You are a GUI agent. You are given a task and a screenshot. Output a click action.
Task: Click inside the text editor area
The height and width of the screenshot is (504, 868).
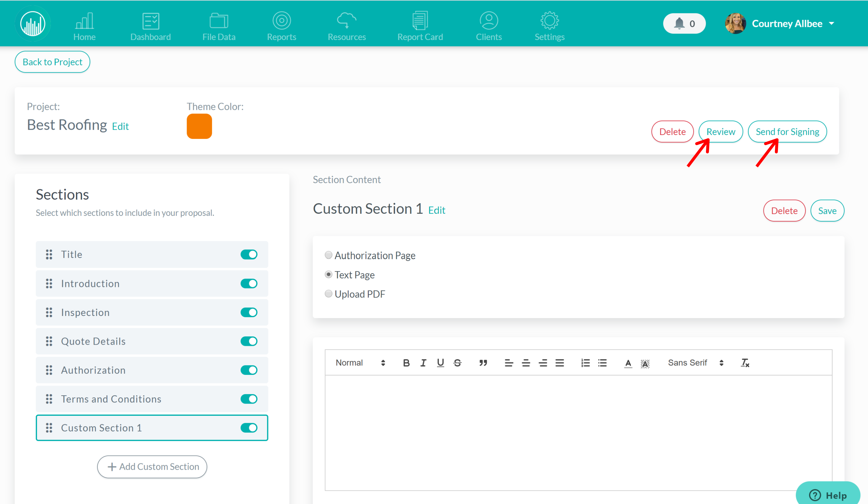coord(578,433)
